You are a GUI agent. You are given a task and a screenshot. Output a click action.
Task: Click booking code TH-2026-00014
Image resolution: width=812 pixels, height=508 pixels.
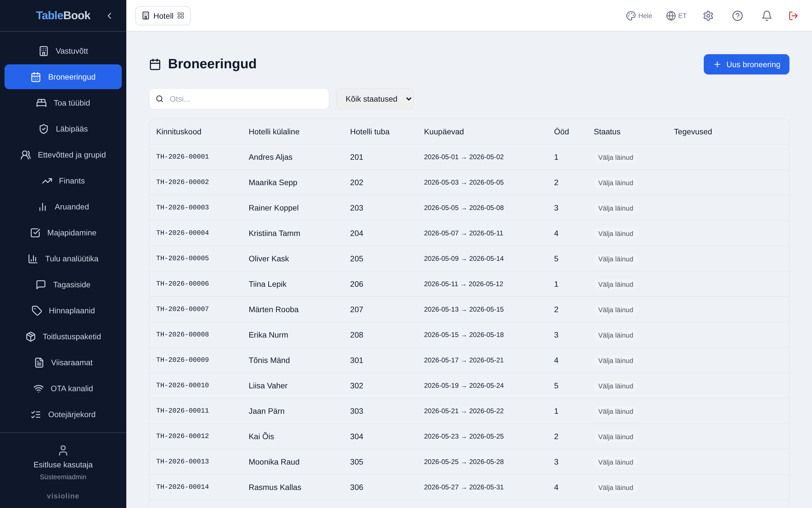point(182,487)
